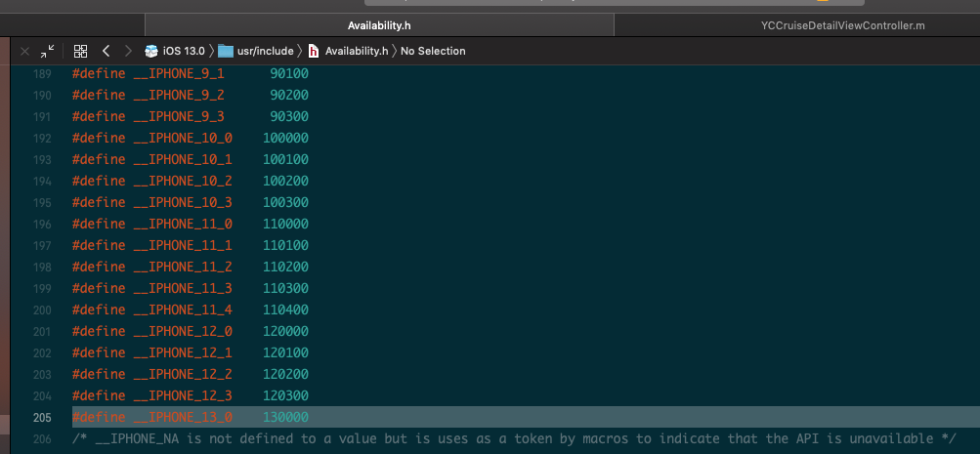Screen dimensions: 980x454
Task: Click the __IPHONE_12_0 macro name
Action: [x=183, y=331]
